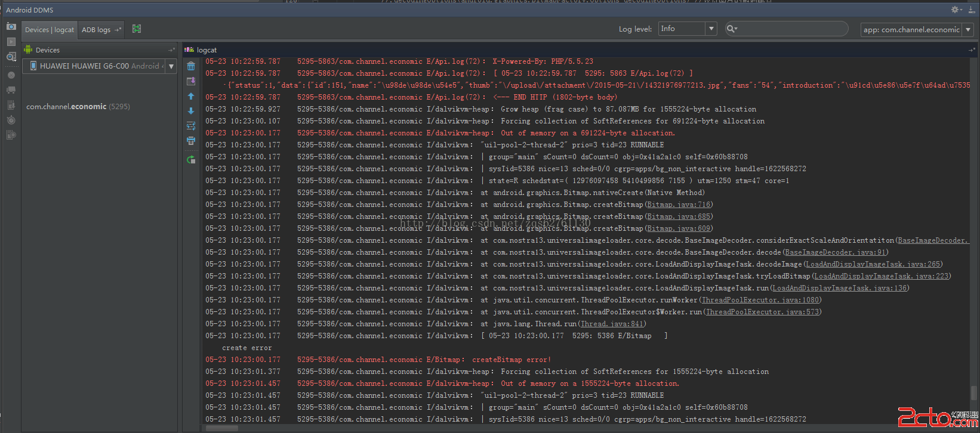The image size is (980, 433).
Task: Toggle soft-wrap for logcat output
Action: [191, 126]
